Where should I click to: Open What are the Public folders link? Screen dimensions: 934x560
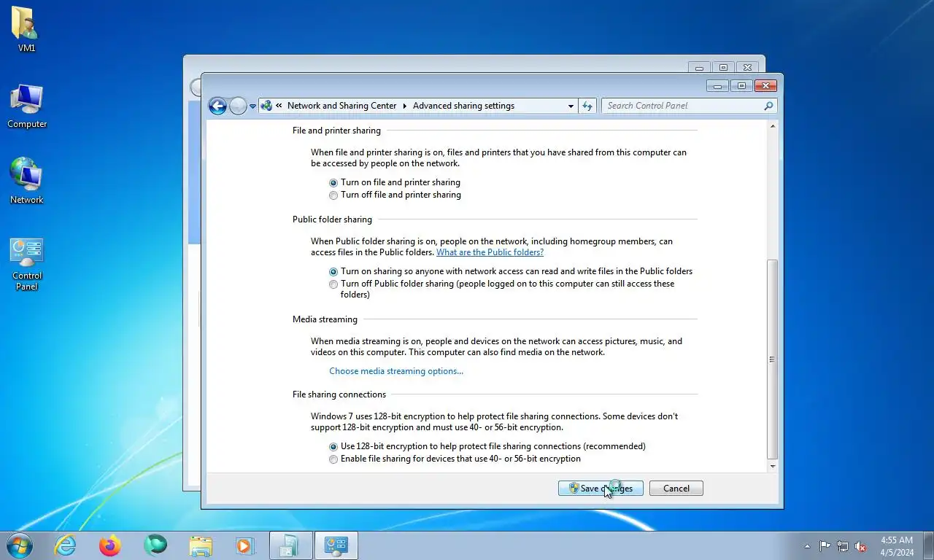click(x=490, y=252)
